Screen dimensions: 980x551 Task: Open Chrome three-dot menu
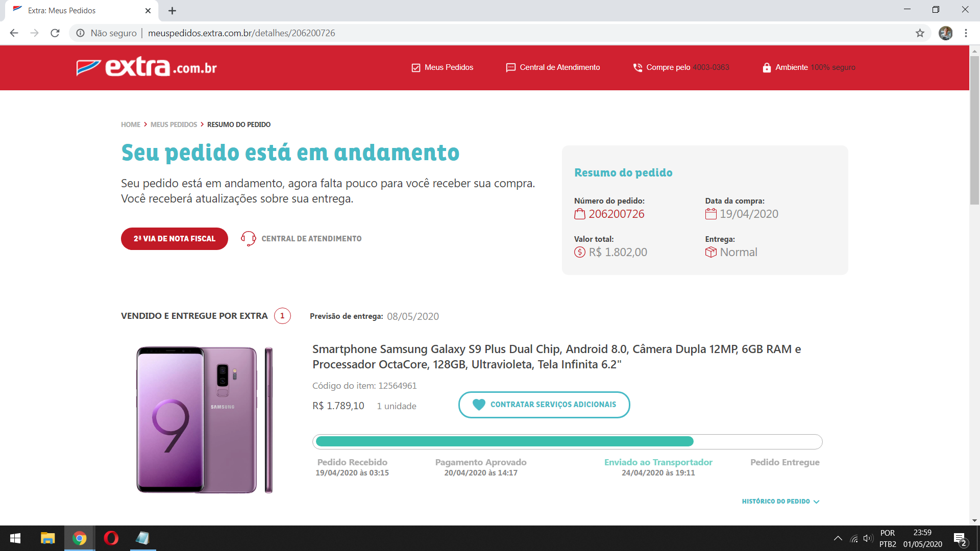[x=966, y=33]
